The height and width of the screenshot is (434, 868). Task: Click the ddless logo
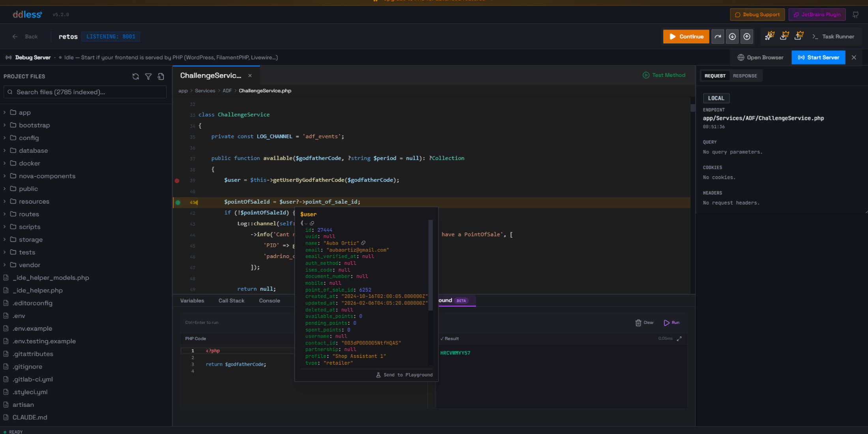27,15
